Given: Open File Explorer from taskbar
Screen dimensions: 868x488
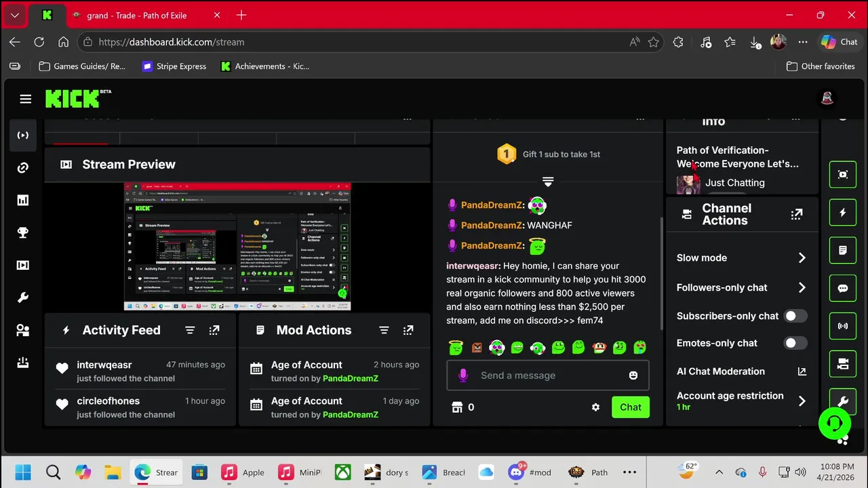Looking at the screenshot, I should pos(113,472).
